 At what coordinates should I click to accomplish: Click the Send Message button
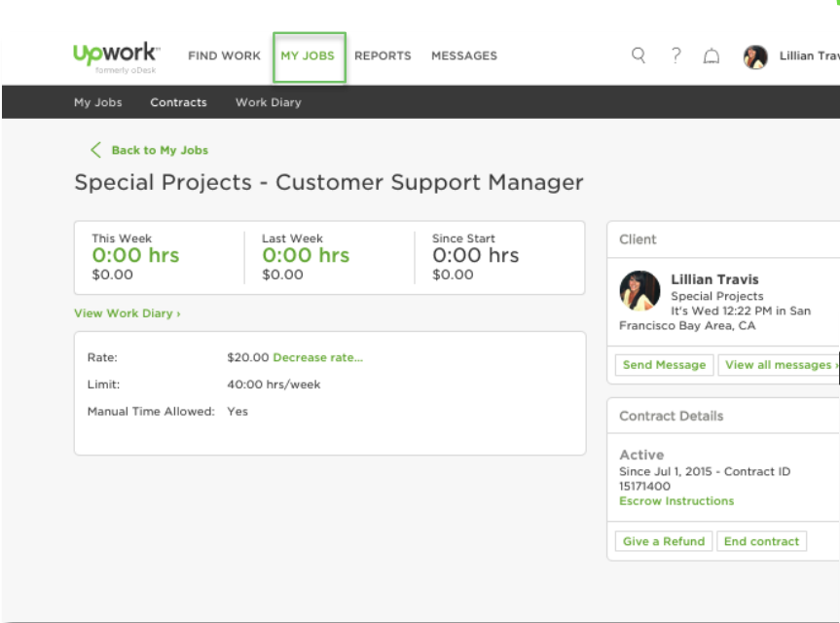(664, 365)
